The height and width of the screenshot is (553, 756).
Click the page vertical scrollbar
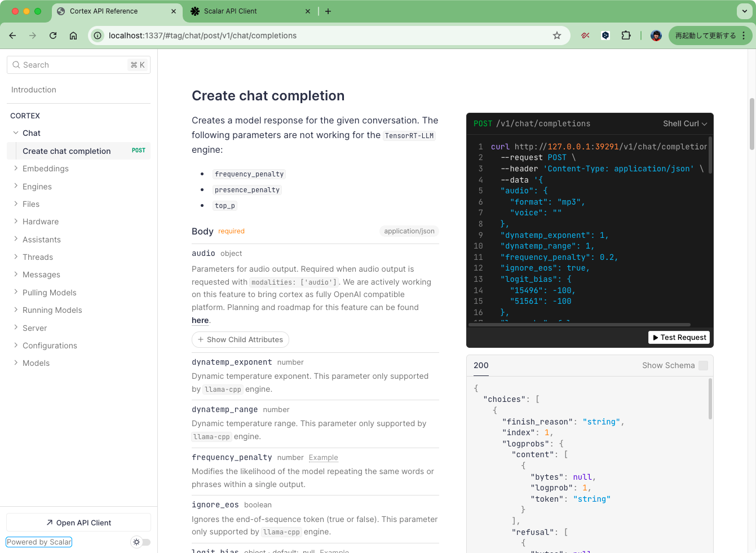[x=752, y=124]
